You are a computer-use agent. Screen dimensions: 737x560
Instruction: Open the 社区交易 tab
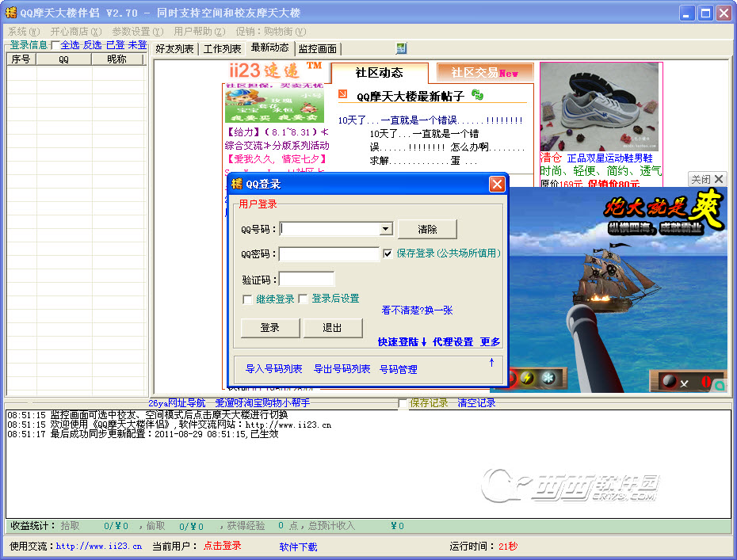click(x=483, y=73)
